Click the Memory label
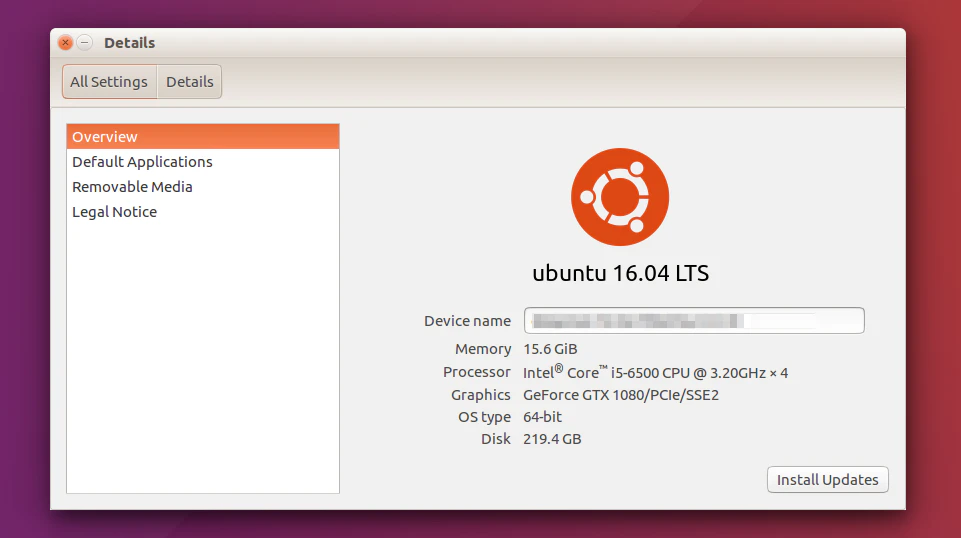The height and width of the screenshot is (538, 961). click(x=482, y=349)
